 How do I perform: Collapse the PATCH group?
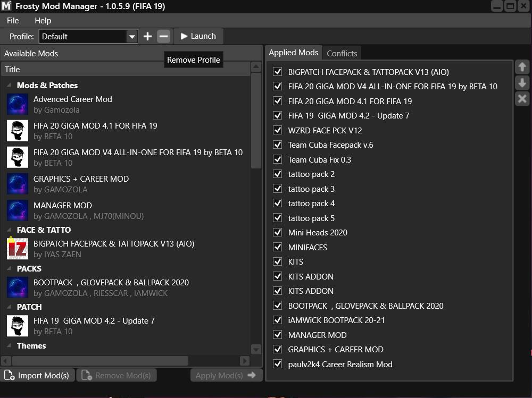pyautogui.click(x=9, y=307)
